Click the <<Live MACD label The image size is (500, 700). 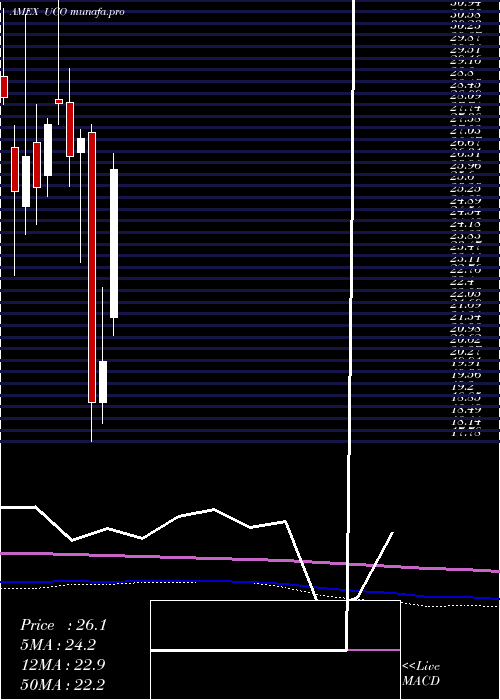(x=421, y=673)
